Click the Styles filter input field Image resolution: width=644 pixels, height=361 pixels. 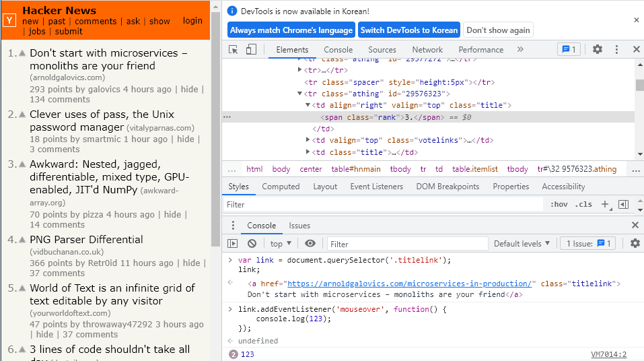pos(382,204)
